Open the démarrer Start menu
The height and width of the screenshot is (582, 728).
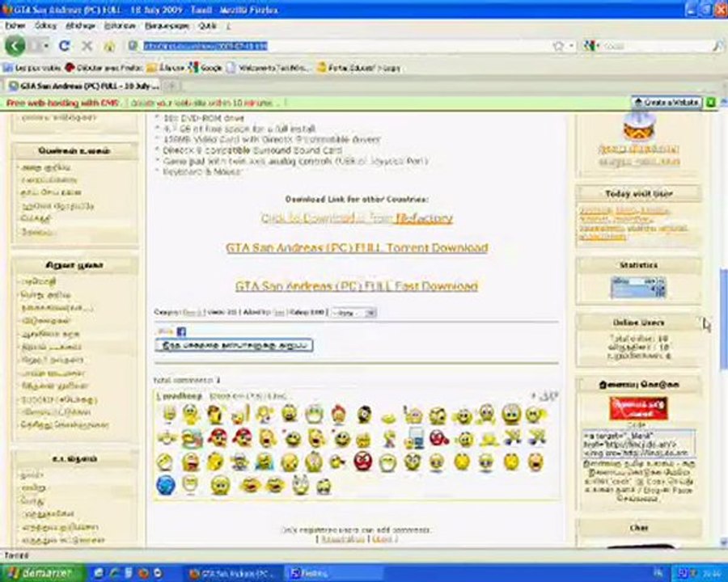pyautogui.click(x=42, y=573)
